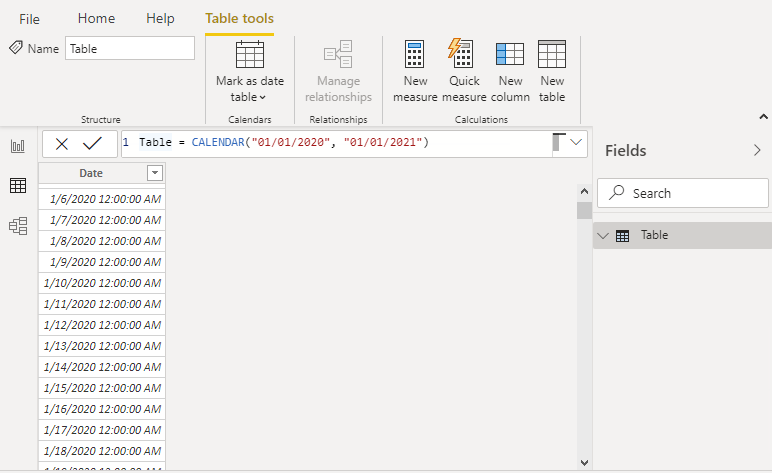Expand the Table node chevron in Fields
The width and height of the screenshot is (772, 473).
pos(603,236)
